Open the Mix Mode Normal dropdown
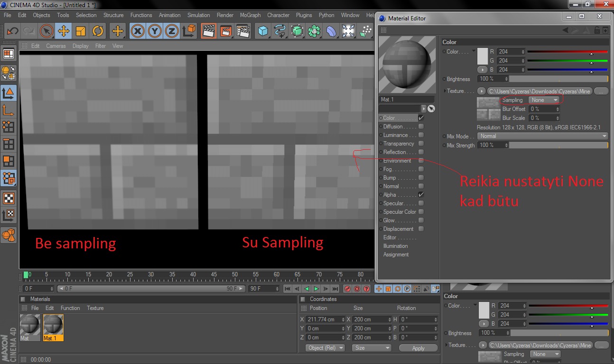This screenshot has width=614, height=364. (542, 136)
